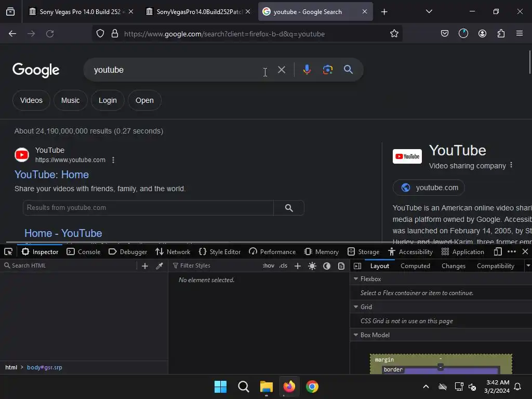Toggle light color scheme simulation
The image size is (532, 399).
click(x=312, y=266)
